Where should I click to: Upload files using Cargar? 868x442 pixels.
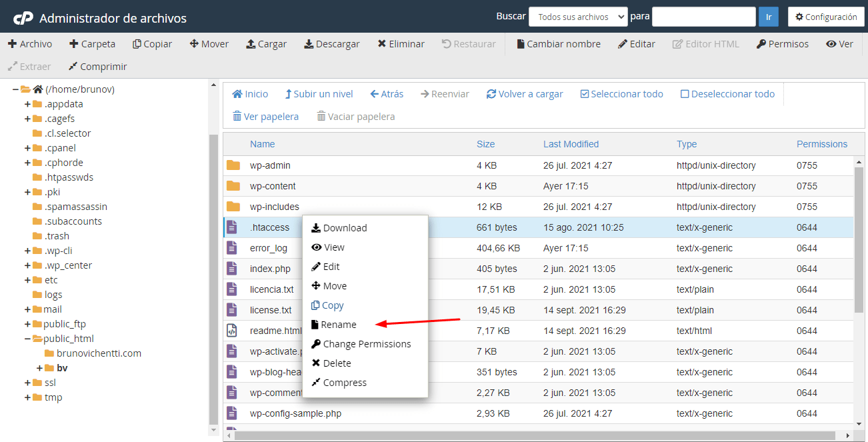(267, 44)
